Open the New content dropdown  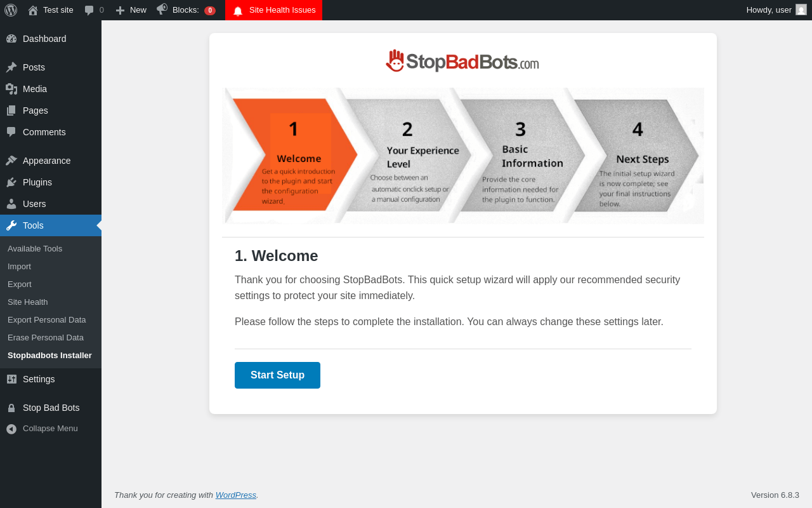click(131, 10)
